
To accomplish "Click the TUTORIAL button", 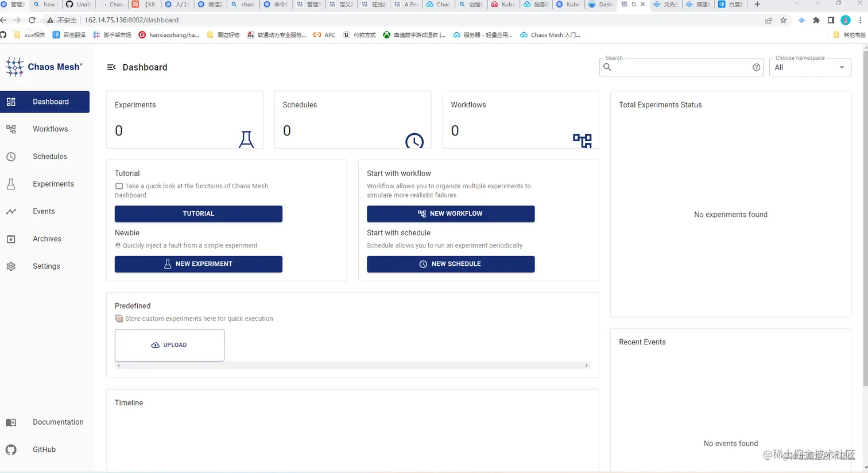I will [x=199, y=214].
